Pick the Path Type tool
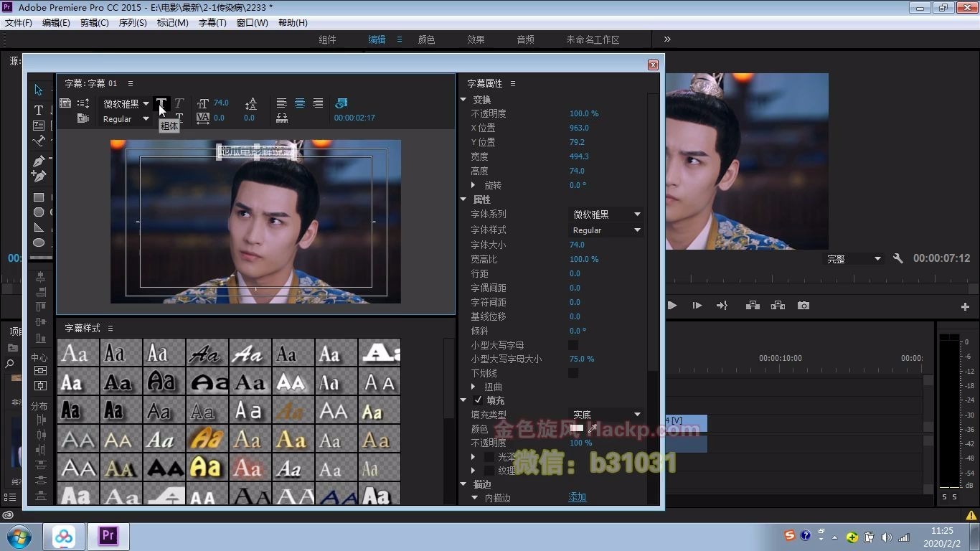The width and height of the screenshot is (980, 551). [x=39, y=141]
